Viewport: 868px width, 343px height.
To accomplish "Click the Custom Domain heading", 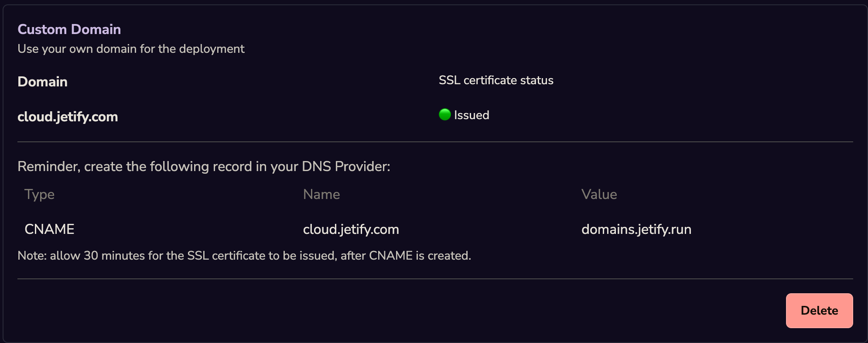I will pyautogui.click(x=69, y=29).
